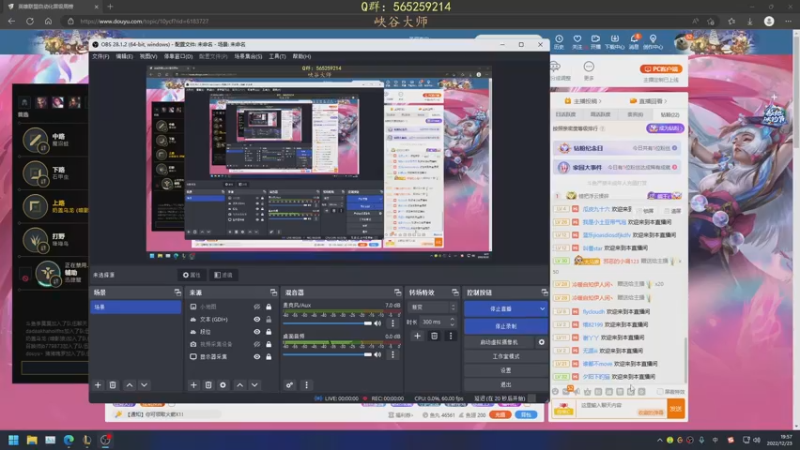
Task: Pop out the 混音器 dock panel
Action: (x=397, y=292)
